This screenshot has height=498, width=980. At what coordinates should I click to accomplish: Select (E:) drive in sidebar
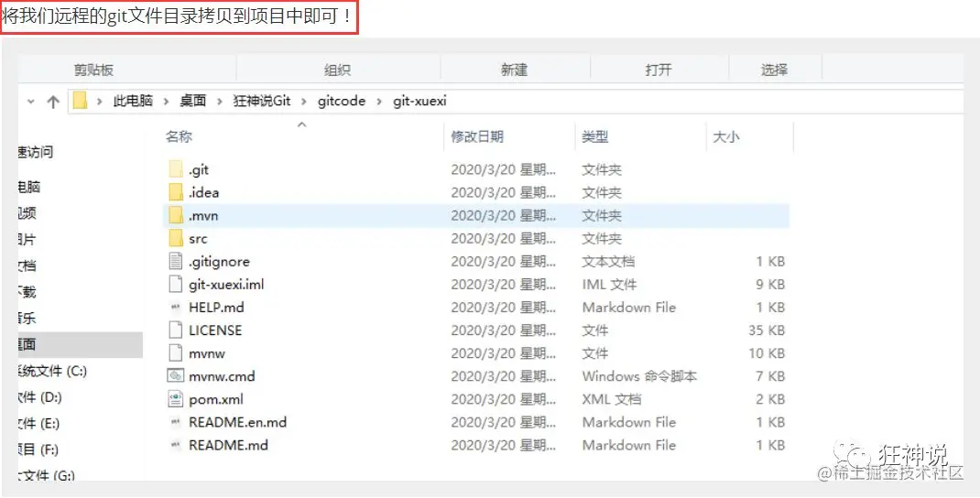[x=38, y=424]
